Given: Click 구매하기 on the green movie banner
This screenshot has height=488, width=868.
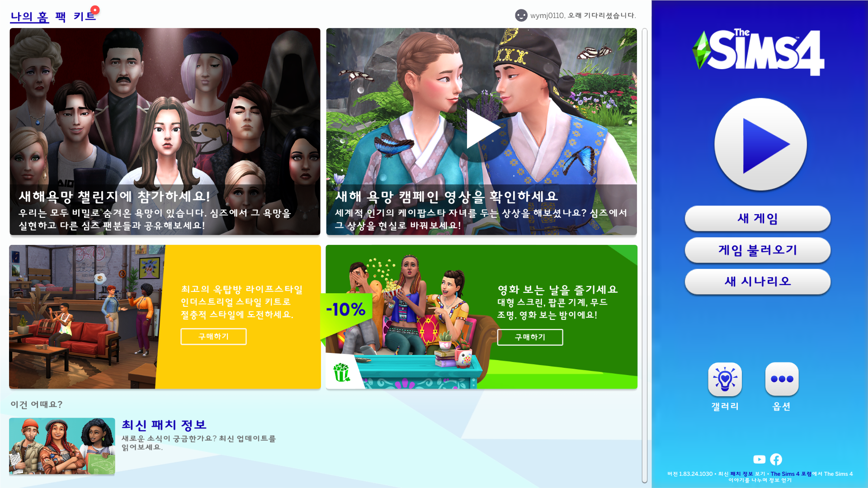Looking at the screenshot, I should point(530,337).
